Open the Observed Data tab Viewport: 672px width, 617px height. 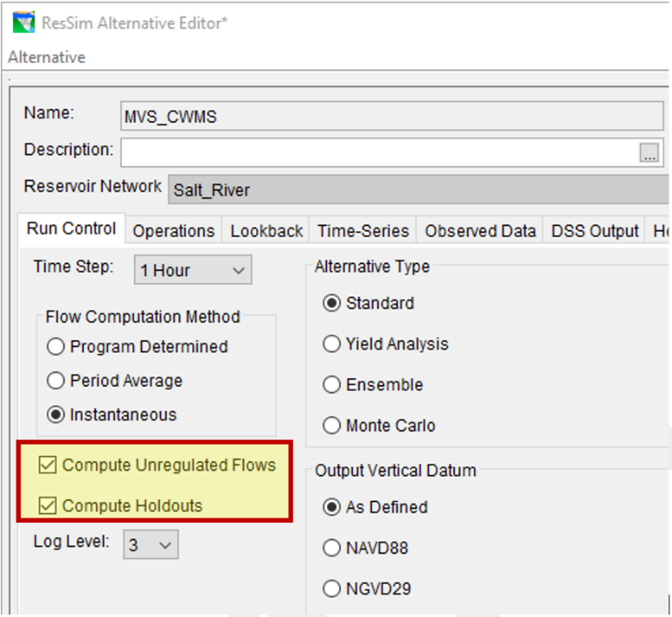[480, 231]
